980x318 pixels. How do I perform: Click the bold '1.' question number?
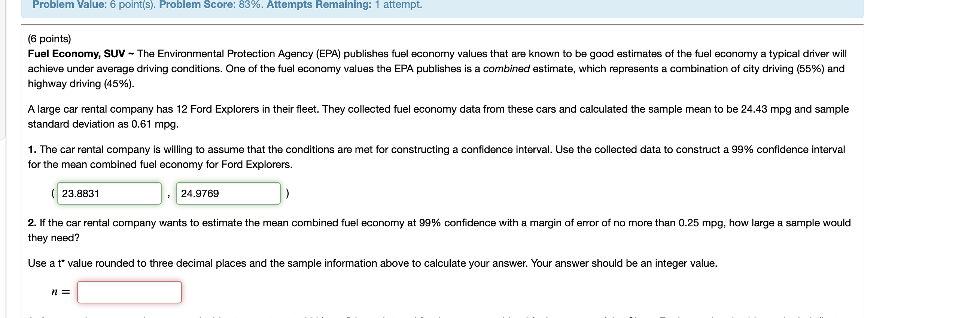click(x=32, y=150)
